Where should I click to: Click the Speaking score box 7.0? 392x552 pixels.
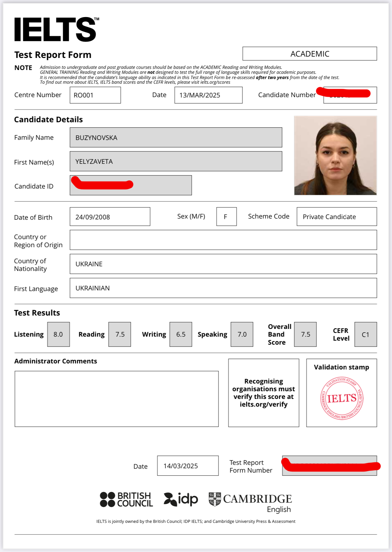(x=242, y=334)
